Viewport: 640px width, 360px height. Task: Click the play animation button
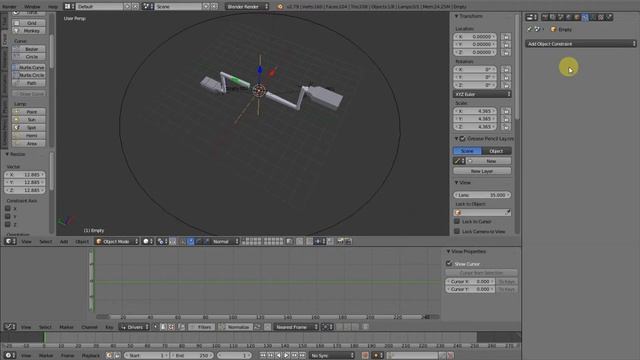coord(287,356)
